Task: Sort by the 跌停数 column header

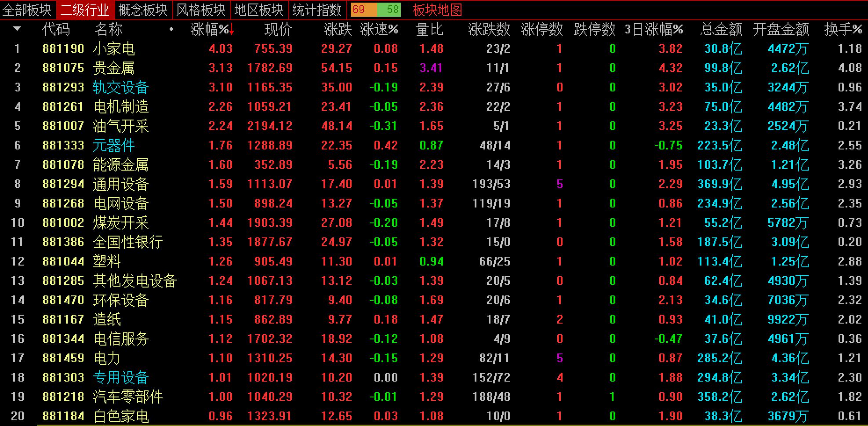Action: pyautogui.click(x=595, y=29)
